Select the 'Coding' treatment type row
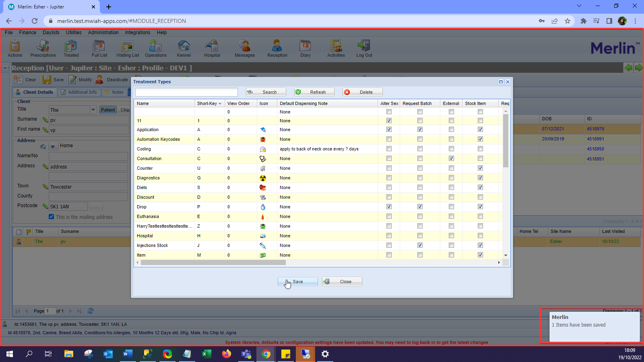This screenshot has width=644, height=362. tap(318, 149)
